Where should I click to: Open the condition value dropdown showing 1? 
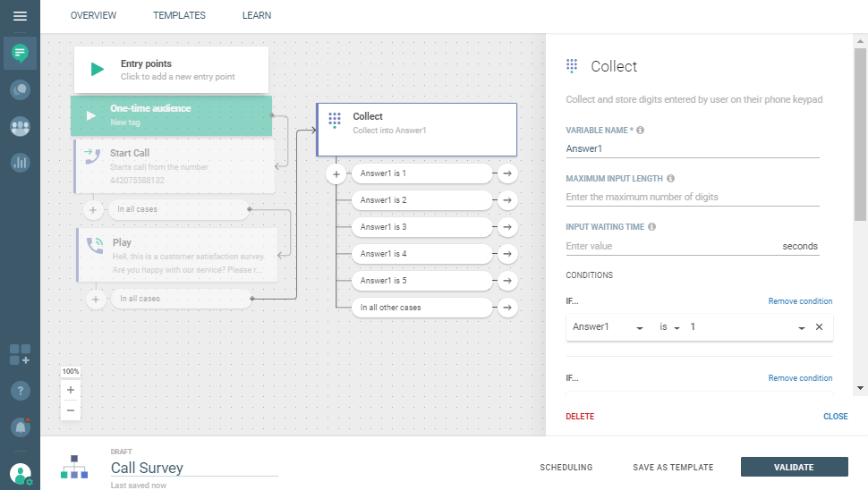click(801, 328)
